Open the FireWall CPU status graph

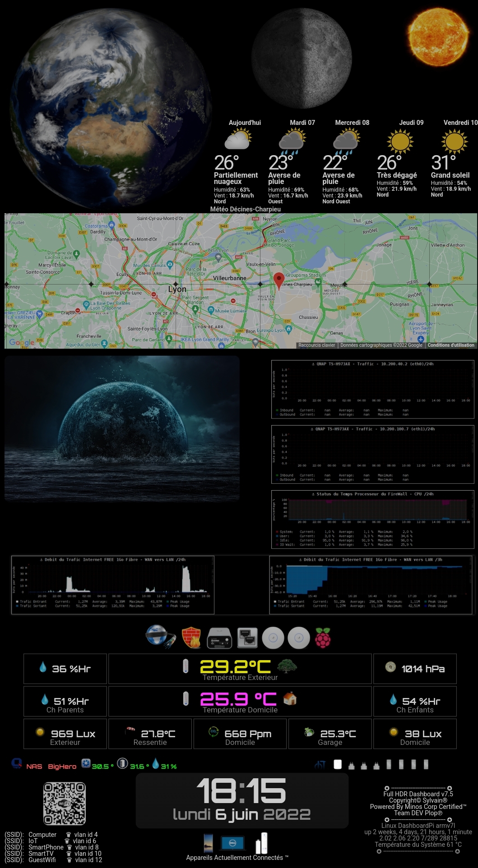click(372, 519)
